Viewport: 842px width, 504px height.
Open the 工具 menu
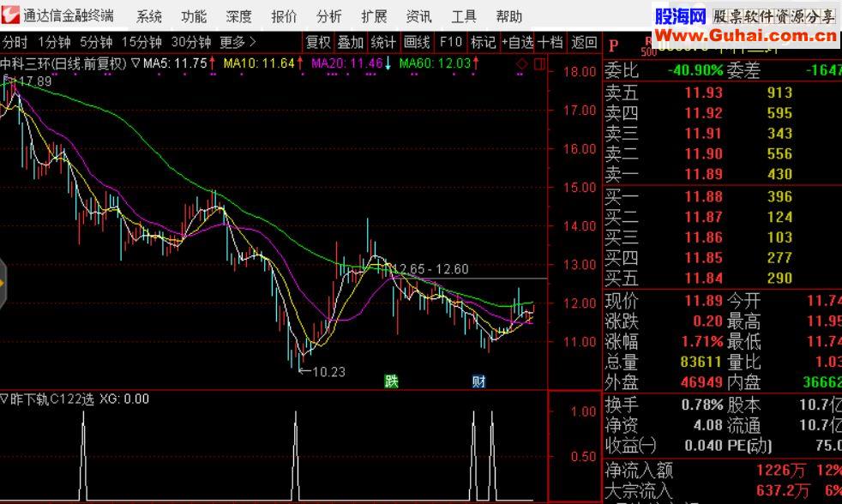464,16
